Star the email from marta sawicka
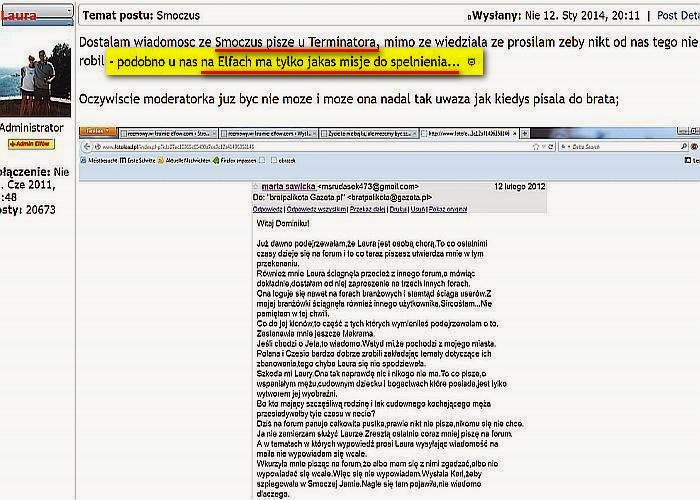 [x=256, y=187]
